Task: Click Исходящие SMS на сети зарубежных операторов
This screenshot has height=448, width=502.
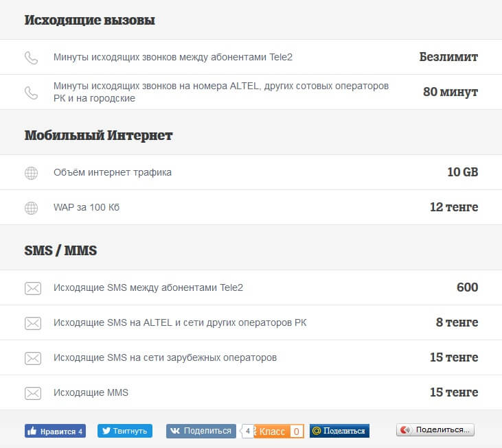Action: tap(165, 357)
